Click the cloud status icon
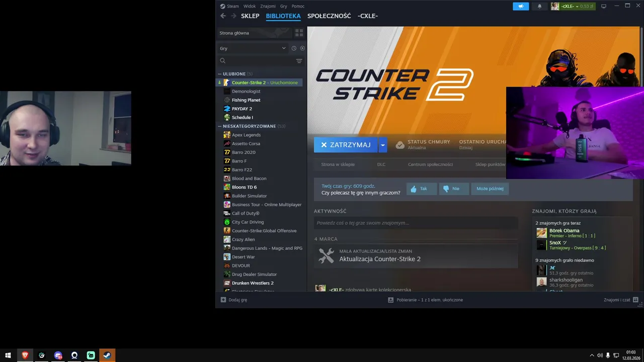The image size is (644, 362). coord(400,145)
